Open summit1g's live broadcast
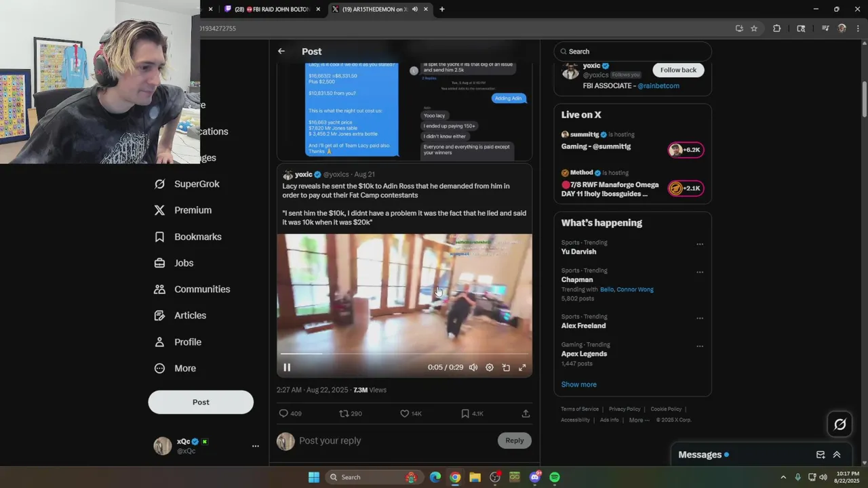This screenshot has height=488, width=868. point(632,141)
